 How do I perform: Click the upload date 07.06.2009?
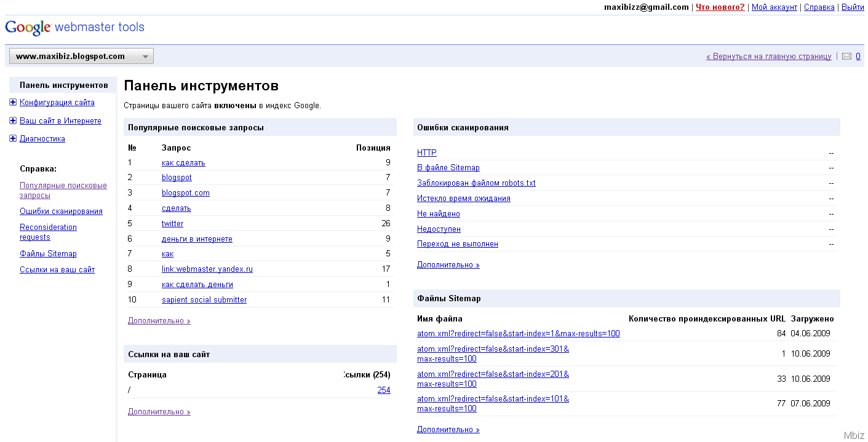click(811, 404)
